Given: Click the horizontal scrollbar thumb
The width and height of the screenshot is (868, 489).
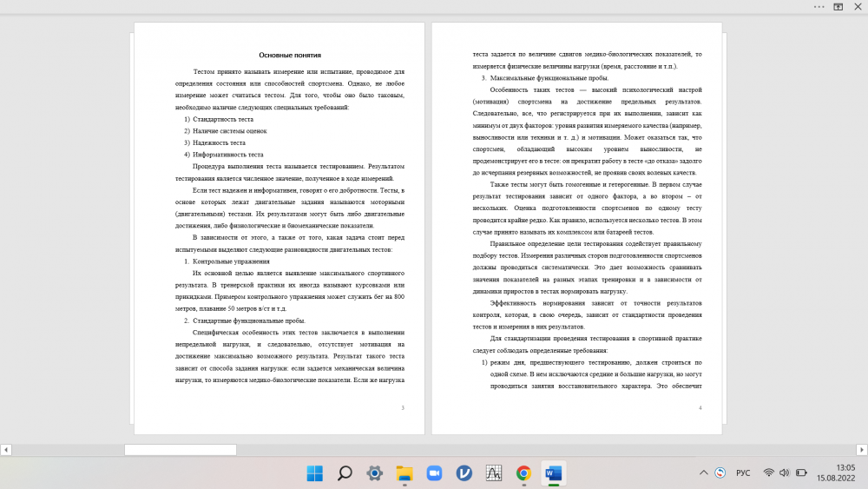Looking at the screenshot, I should pyautogui.click(x=180, y=450).
